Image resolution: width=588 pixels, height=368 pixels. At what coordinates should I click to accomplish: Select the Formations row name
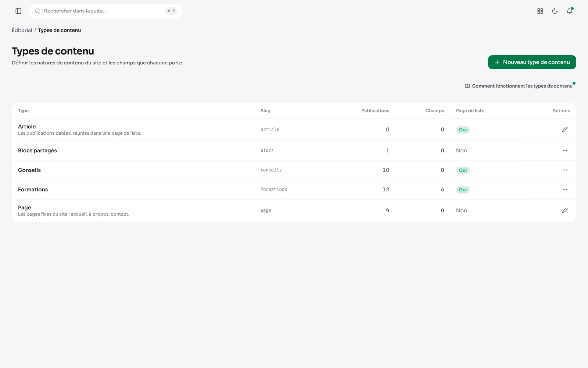tap(33, 190)
